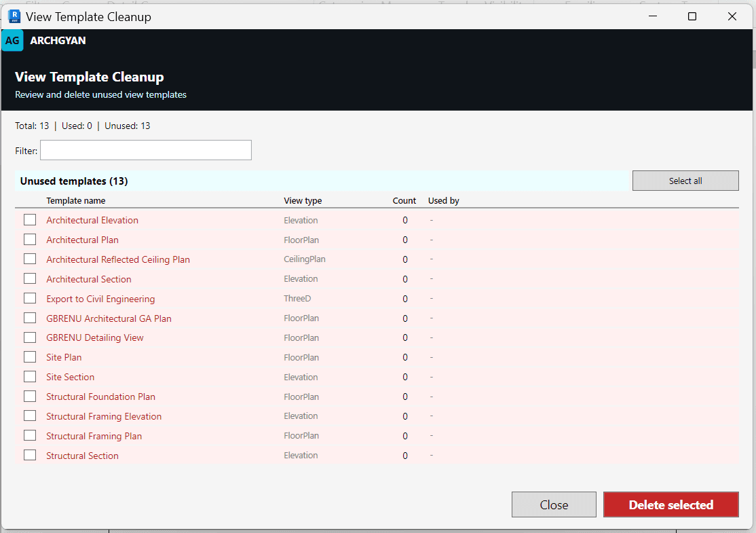Click the Architectural Elevation template name
Screen dimensions: 756x533
tap(92, 220)
